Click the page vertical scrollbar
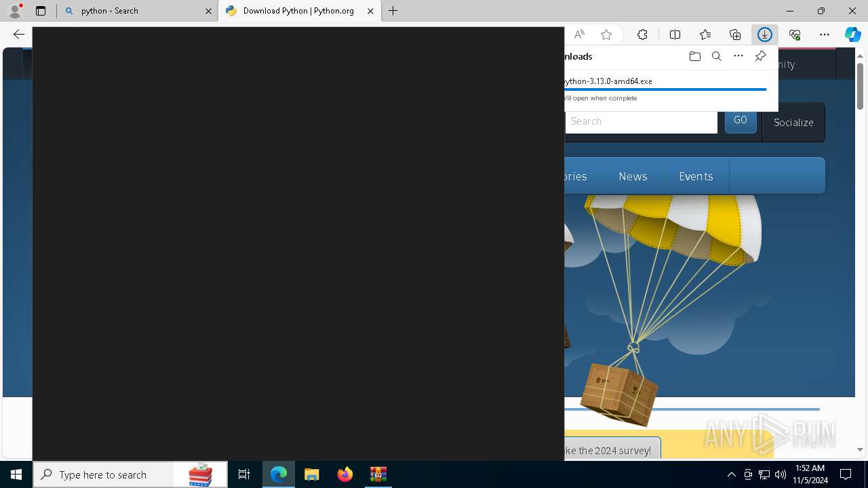The image size is (868, 488). (x=860, y=87)
